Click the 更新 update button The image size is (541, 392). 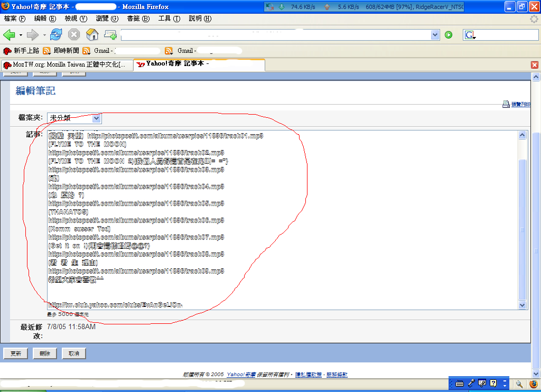15,353
